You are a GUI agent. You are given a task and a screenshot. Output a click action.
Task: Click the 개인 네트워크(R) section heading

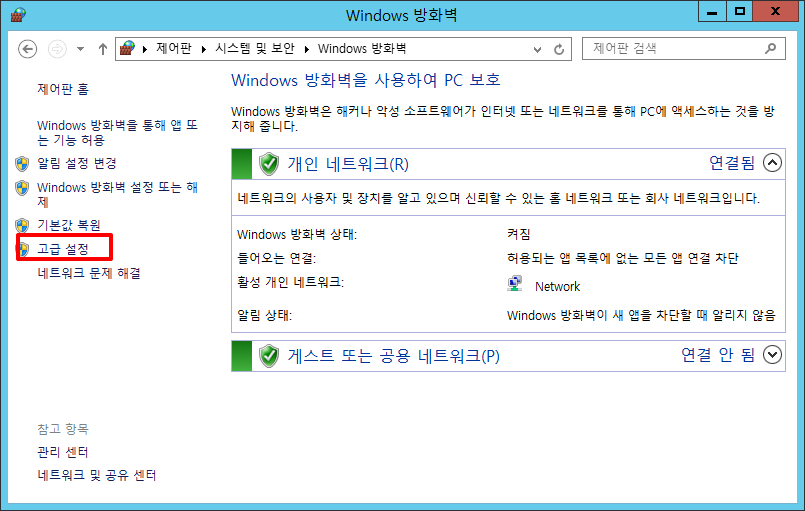(348, 164)
